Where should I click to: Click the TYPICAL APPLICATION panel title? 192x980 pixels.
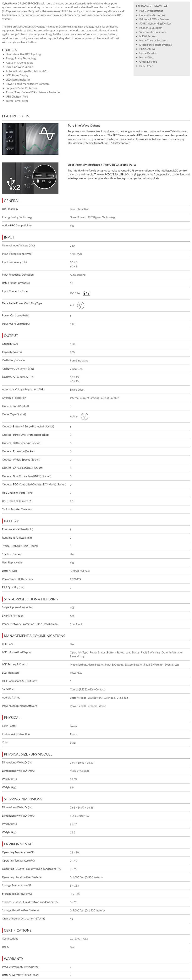click(x=152, y=6)
